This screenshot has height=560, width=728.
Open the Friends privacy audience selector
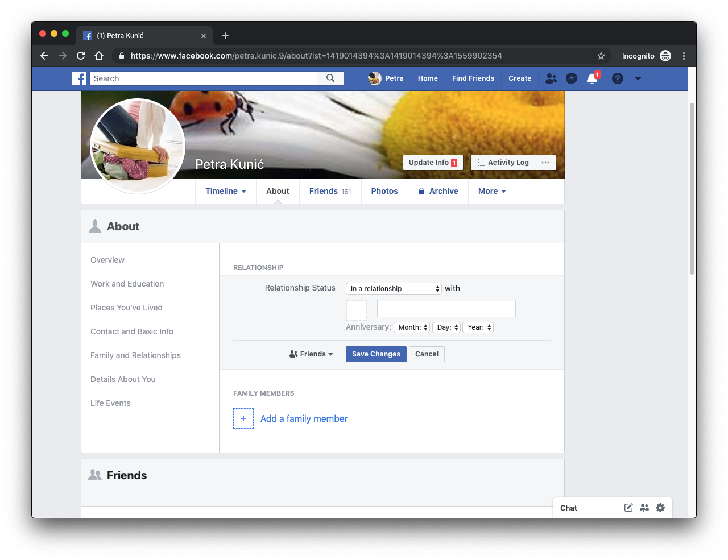[x=311, y=354]
